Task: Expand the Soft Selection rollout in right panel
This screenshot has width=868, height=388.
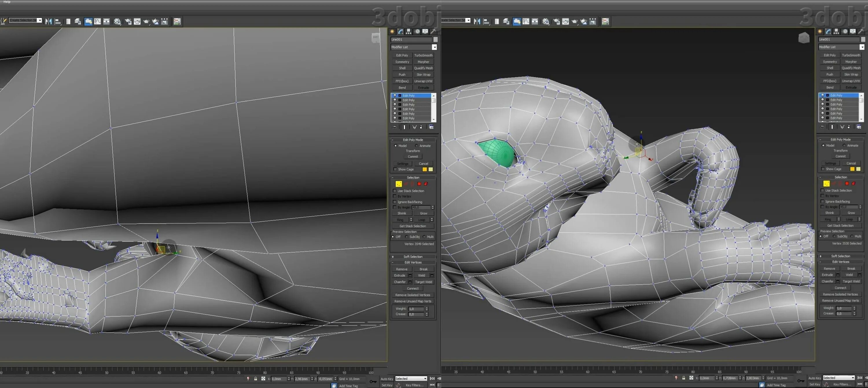Action: pos(841,256)
